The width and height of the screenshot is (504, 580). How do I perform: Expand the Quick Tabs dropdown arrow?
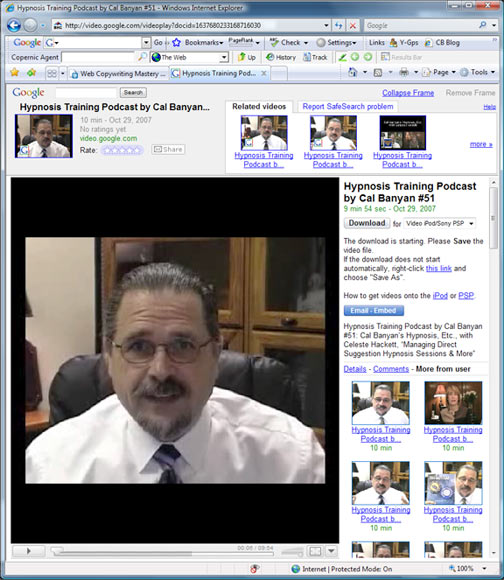(62, 73)
